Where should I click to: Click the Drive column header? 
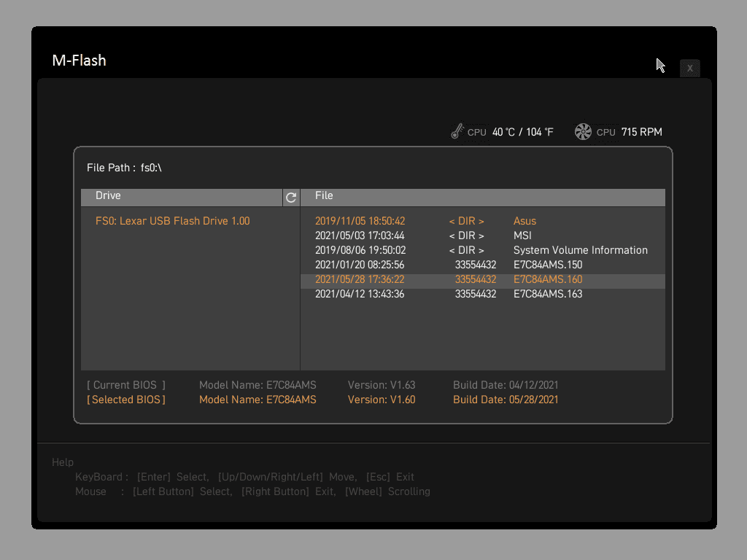[x=182, y=197]
